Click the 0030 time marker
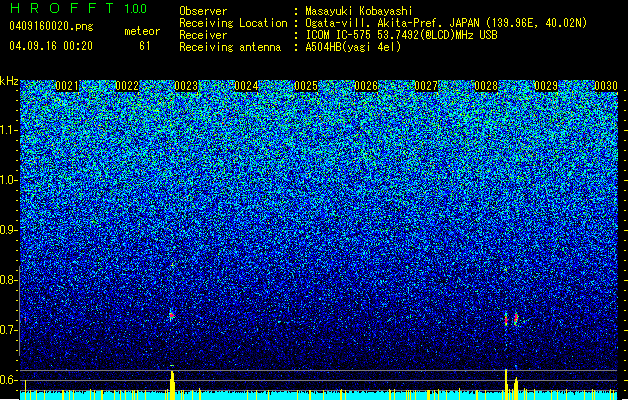 point(606,86)
